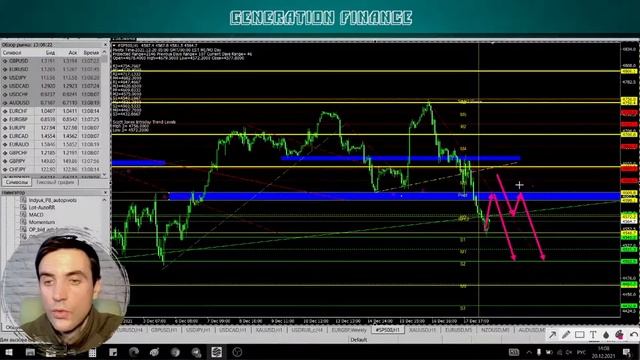Open the GBPUSD,H1 chart tab
The image size is (640, 360).
point(164,330)
